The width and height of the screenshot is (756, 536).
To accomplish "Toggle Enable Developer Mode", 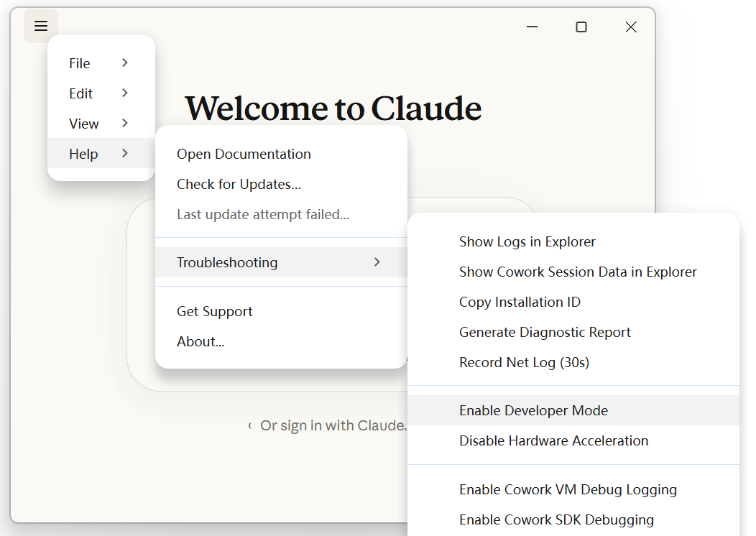I will (573, 410).
